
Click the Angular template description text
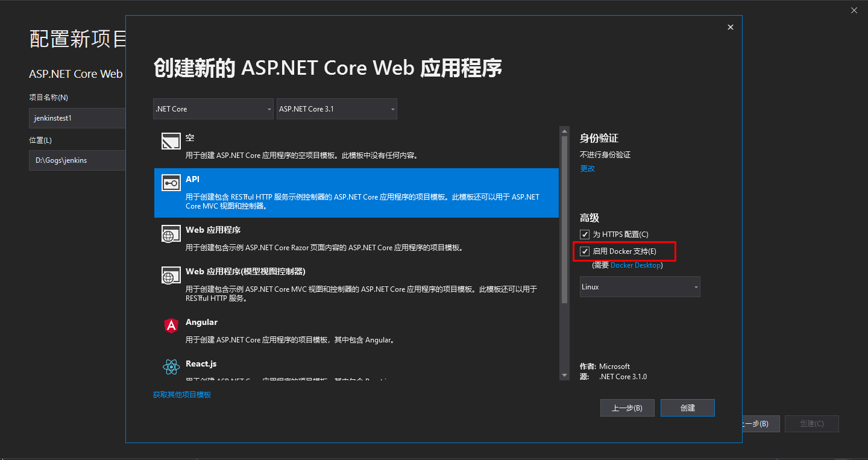291,340
